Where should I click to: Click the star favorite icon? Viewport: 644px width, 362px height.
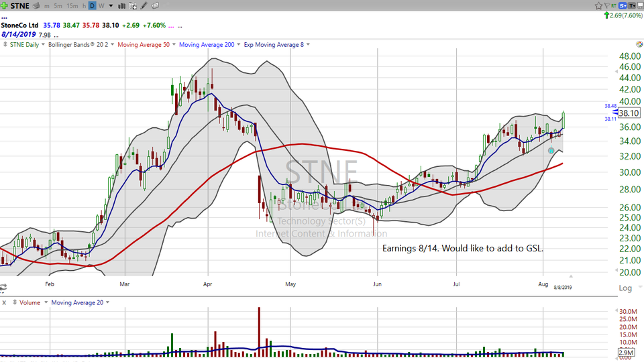click(x=598, y=5)
